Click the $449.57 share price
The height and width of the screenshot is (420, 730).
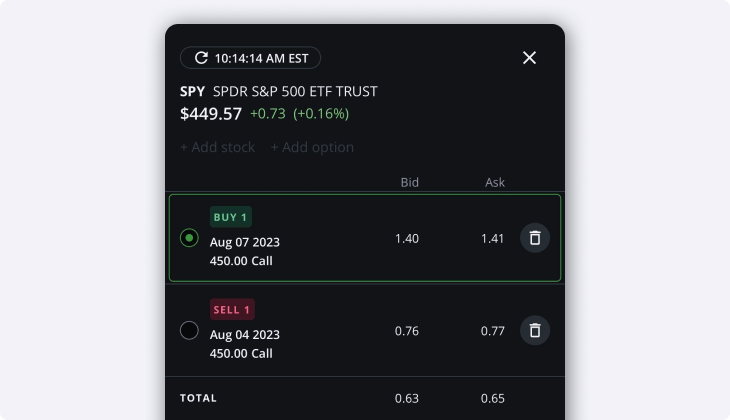tap(211, 114)
